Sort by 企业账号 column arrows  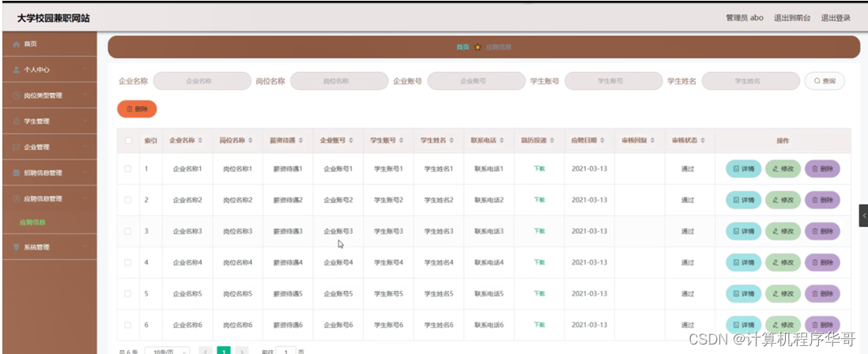[x=351, y=141]
